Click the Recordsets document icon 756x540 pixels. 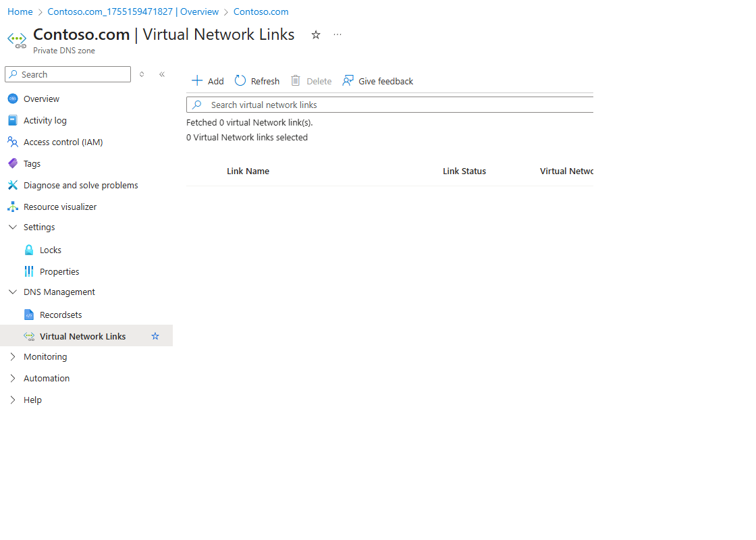coord(29,315)
